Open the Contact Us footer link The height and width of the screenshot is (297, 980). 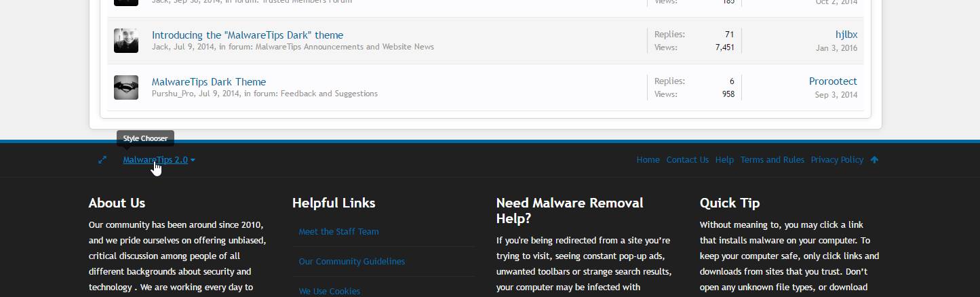[687, 160]
